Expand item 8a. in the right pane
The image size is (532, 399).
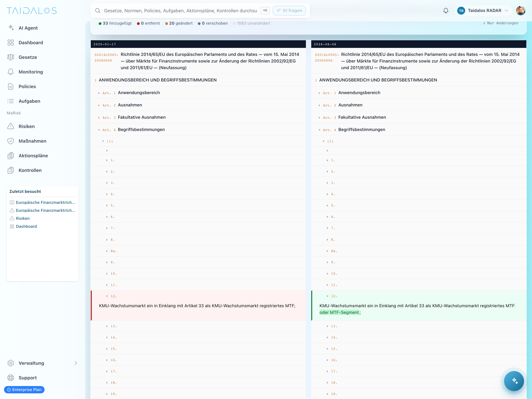point(327,251)
